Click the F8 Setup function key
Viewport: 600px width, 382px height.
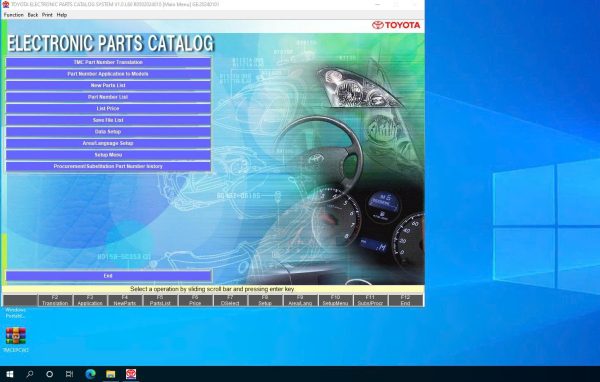click(x=265, y=300)
